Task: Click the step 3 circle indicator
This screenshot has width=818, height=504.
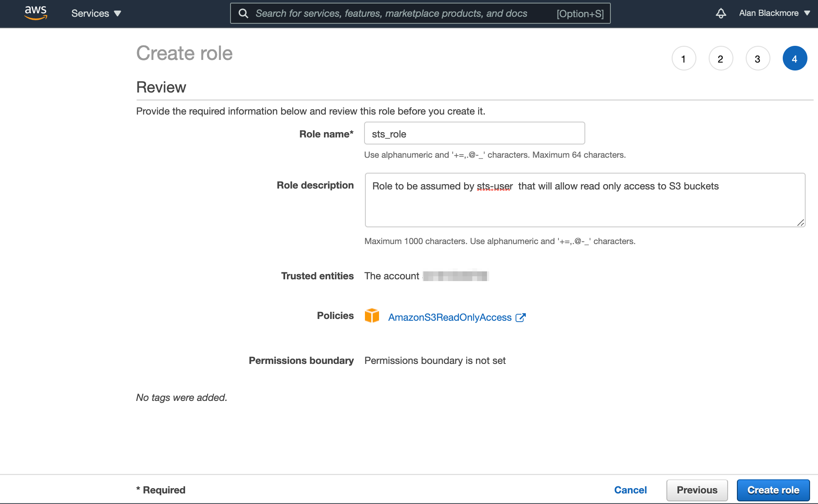Action: (758, 58)
